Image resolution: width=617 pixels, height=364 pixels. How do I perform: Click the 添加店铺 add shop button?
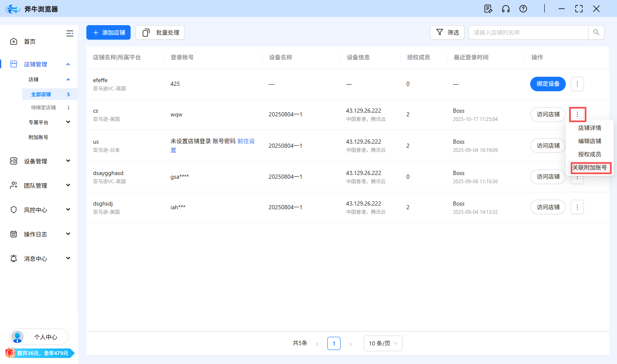tap(108, 32)
